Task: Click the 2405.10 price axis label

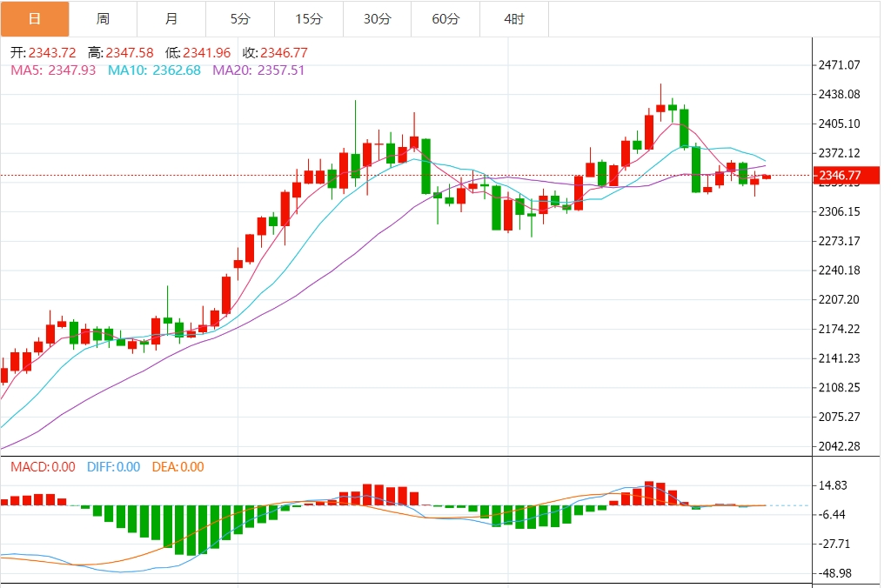Action: point(840,124)
